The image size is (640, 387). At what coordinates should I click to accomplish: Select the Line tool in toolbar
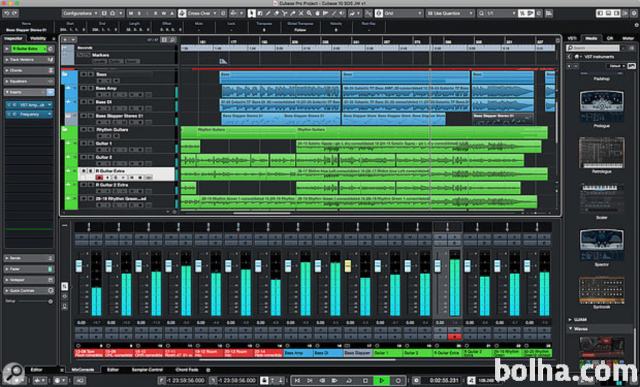(334, 13)
